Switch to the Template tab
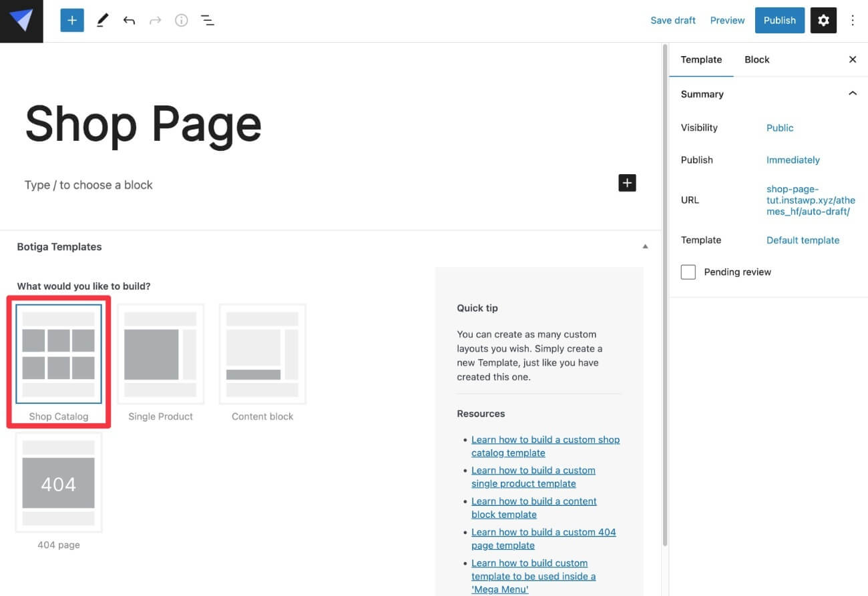The image size is (868, 596). [x=701, y=59]
